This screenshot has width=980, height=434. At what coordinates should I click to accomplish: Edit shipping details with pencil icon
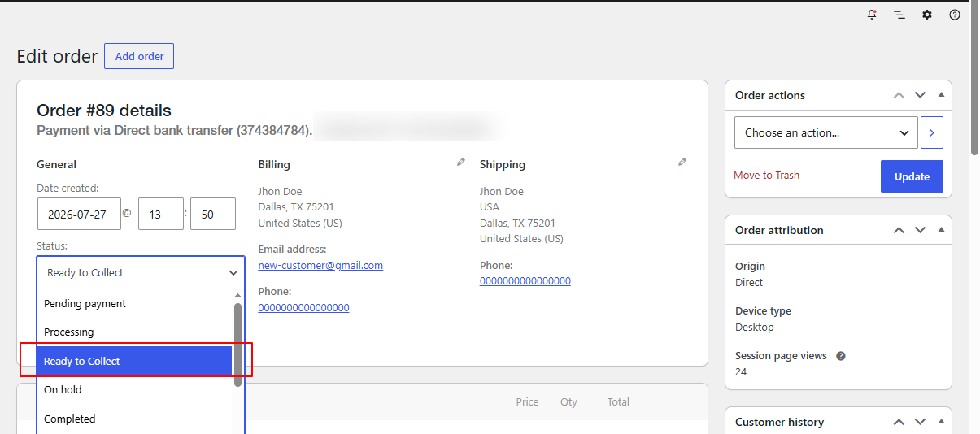[682, 163]
